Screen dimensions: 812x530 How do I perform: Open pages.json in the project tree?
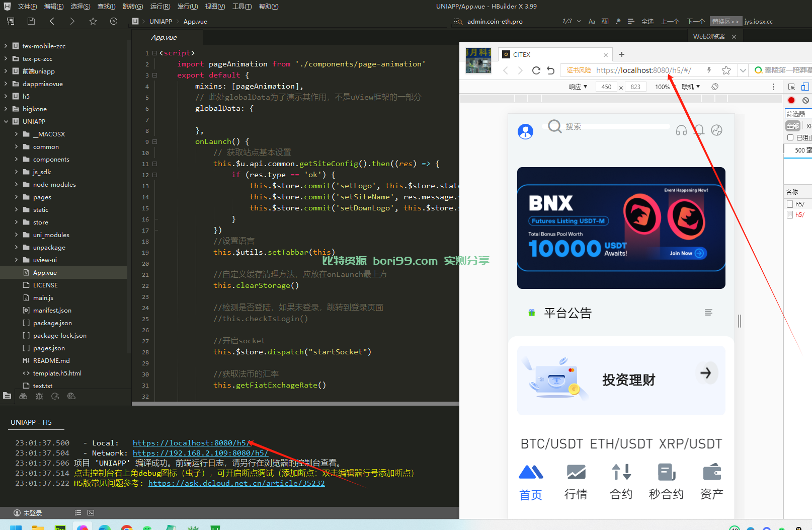click(x=49, y=348)
